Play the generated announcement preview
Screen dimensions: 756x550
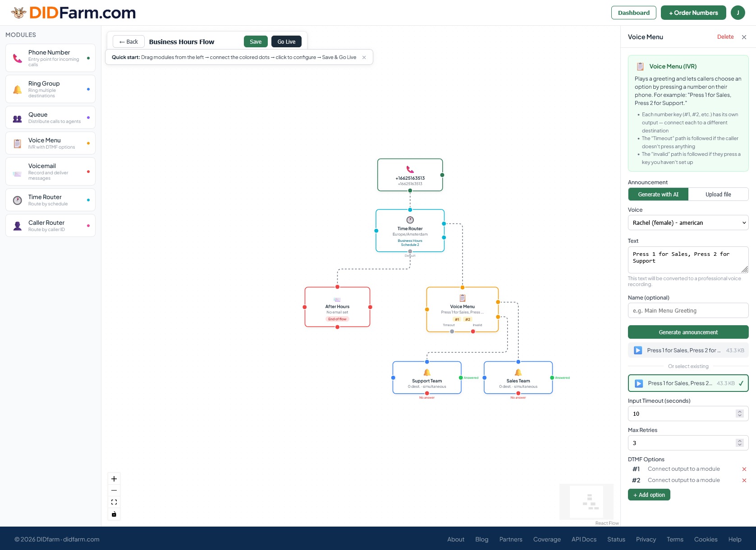pos(637,350)
